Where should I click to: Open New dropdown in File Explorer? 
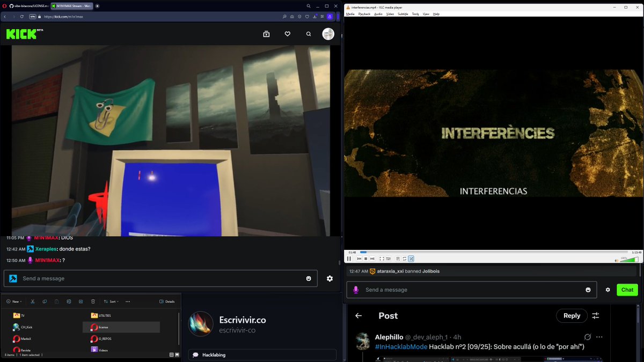[x=13, y=301]
